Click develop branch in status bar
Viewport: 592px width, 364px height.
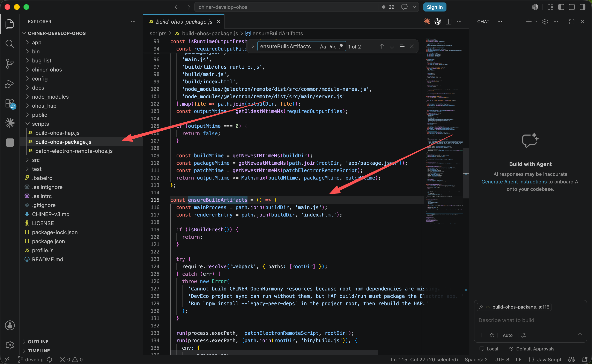point(31,359)
